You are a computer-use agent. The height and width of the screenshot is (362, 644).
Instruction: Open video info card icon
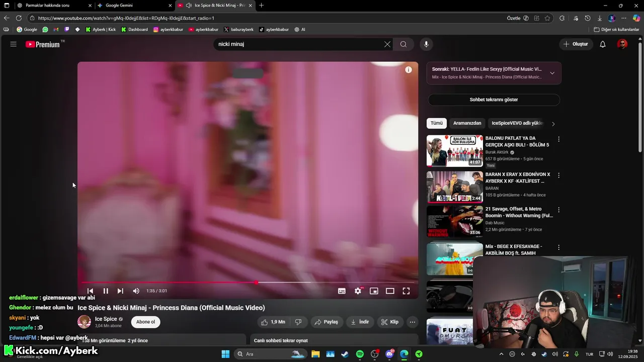(409, 70)
